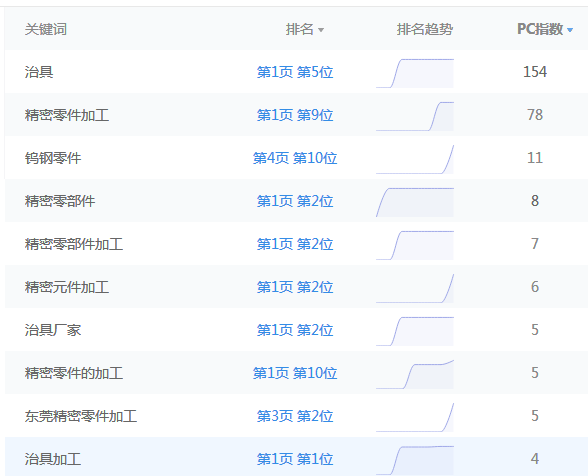Open 治具厂家 ranking link

295,330
